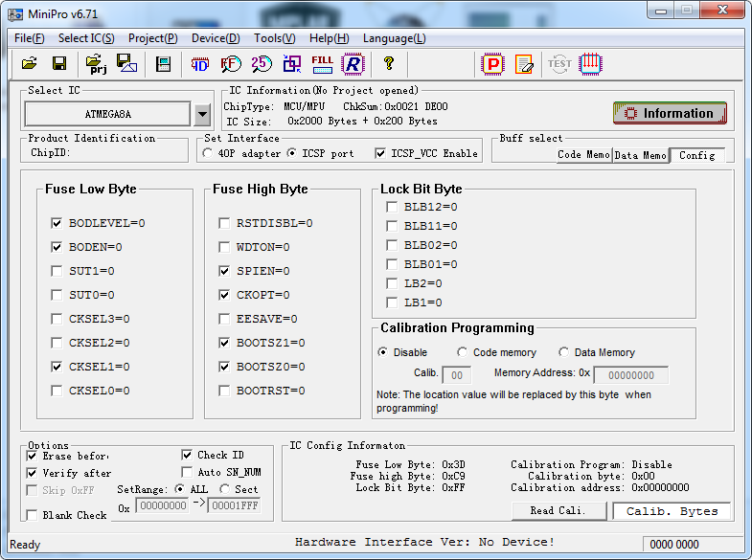Check the BOOTRST=0 checkbox
Screen dimensions: 752x560
click(224, 391)
